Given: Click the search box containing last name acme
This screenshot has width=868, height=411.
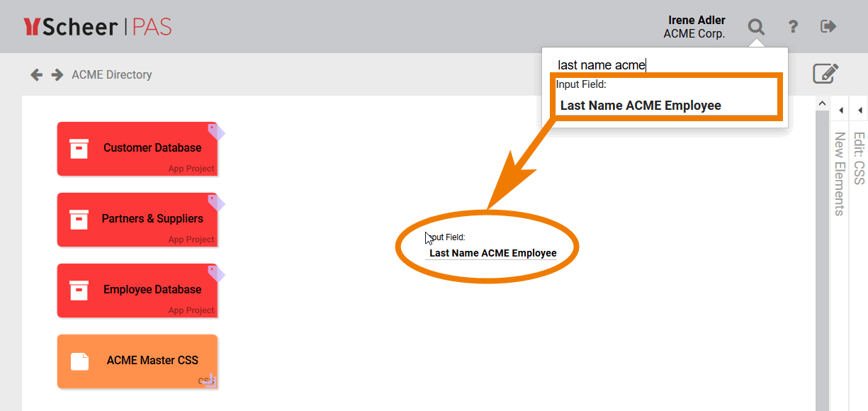Looking at the screenshot, I should tap(665, 65).
